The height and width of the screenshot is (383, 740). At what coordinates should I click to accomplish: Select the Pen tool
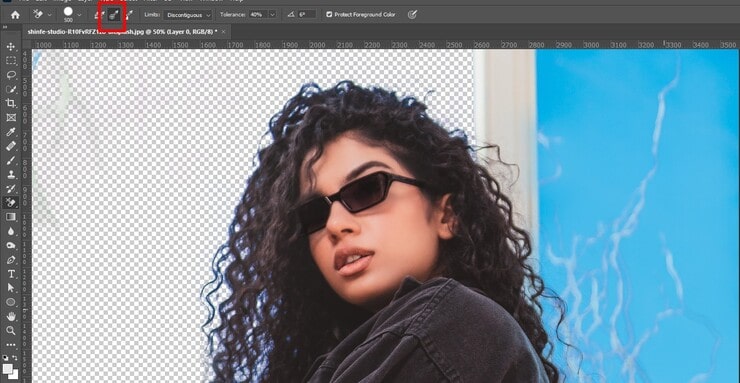tap(11, 260)
